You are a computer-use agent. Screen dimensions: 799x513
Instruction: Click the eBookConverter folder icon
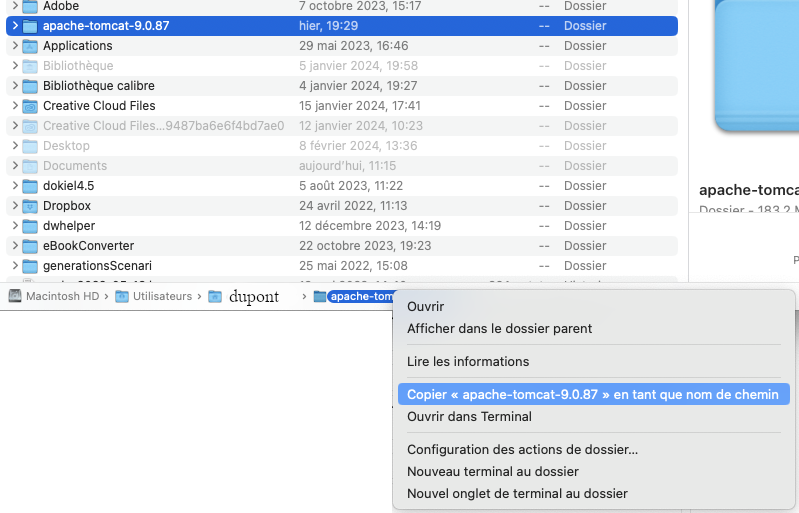click(x=30, y=246)
